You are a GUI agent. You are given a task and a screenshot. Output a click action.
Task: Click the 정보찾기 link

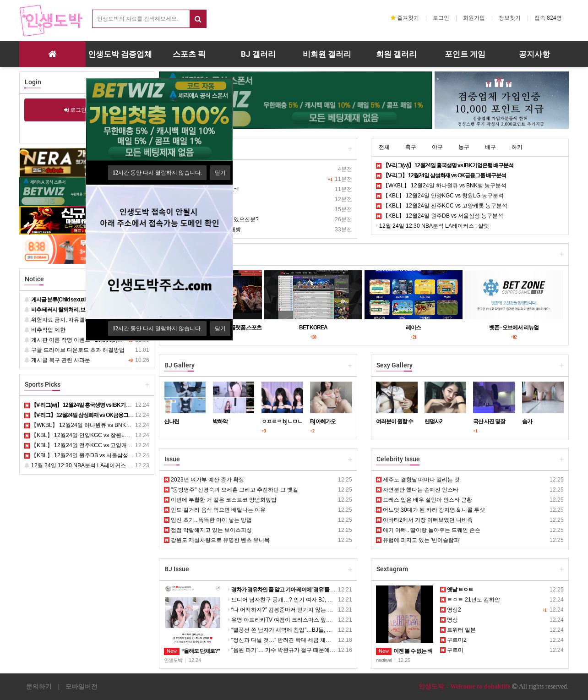510,18
